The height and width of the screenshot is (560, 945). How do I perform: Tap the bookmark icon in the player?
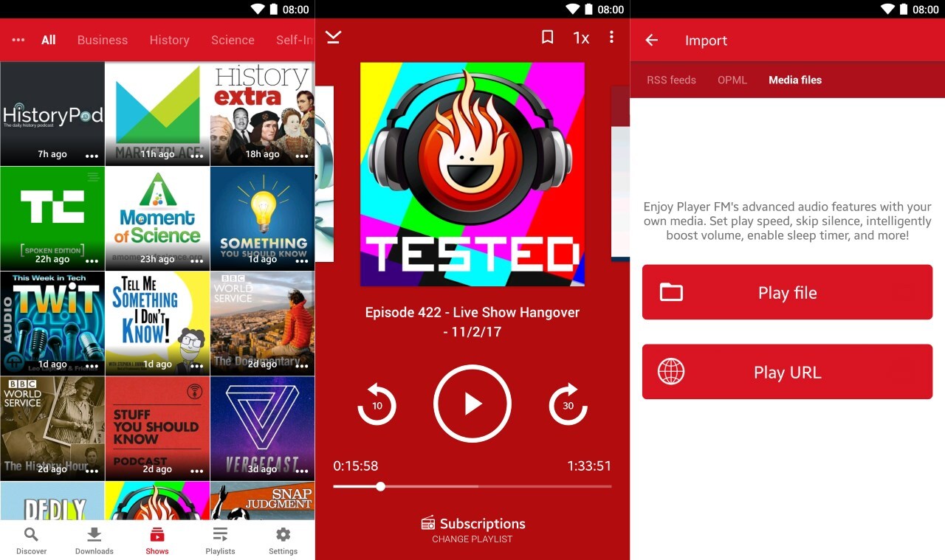coord(547,37)
